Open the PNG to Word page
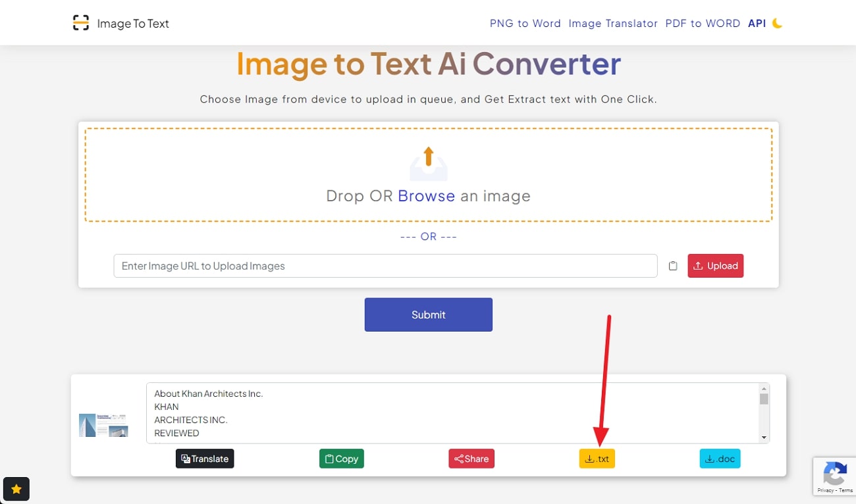The image size is (856, 504). click(525, 23)
